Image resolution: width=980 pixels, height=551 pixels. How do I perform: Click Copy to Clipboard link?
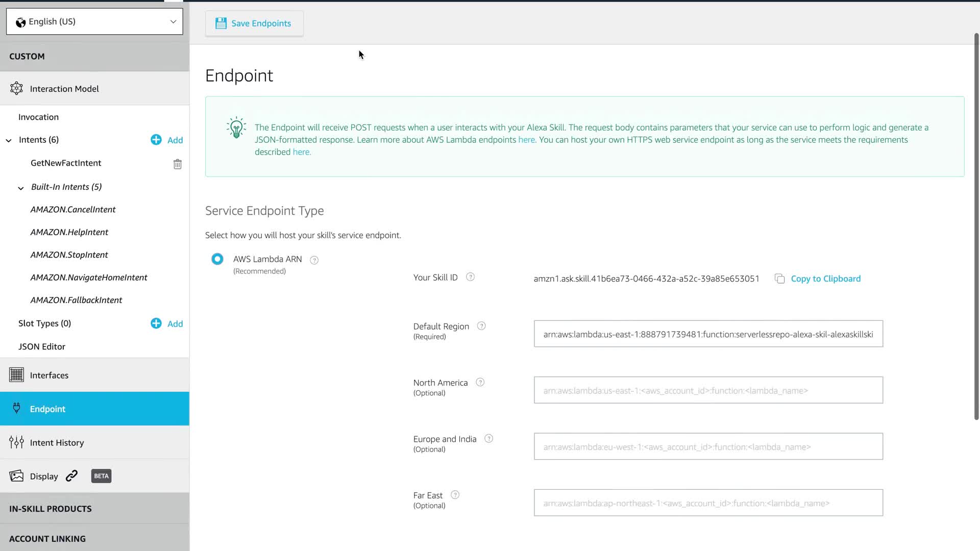click(825, 279)
